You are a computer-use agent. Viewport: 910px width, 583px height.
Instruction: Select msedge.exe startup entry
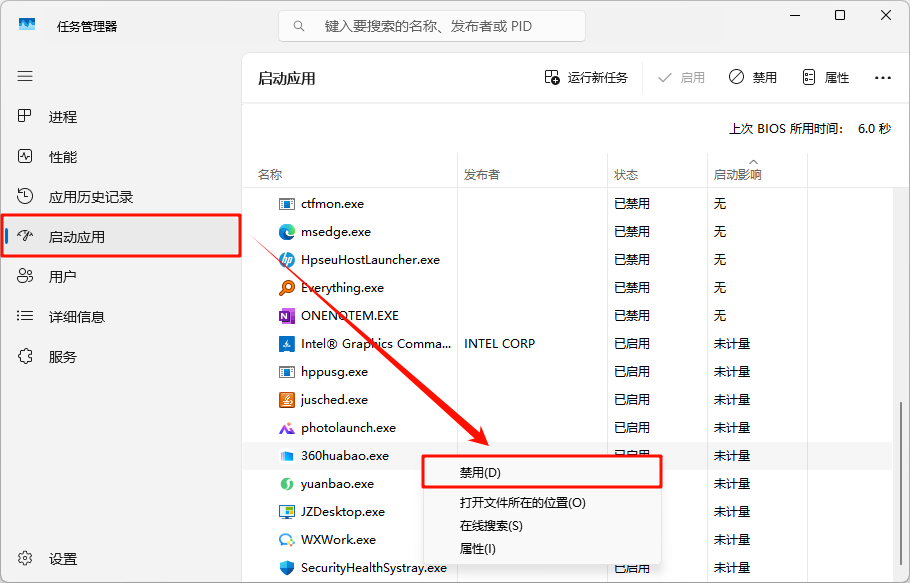[x=335, y=232]
